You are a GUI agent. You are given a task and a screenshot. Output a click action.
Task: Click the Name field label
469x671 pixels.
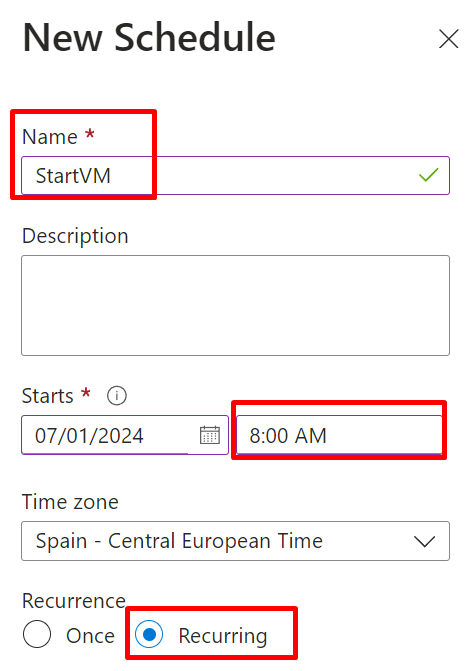coord(50,137)
